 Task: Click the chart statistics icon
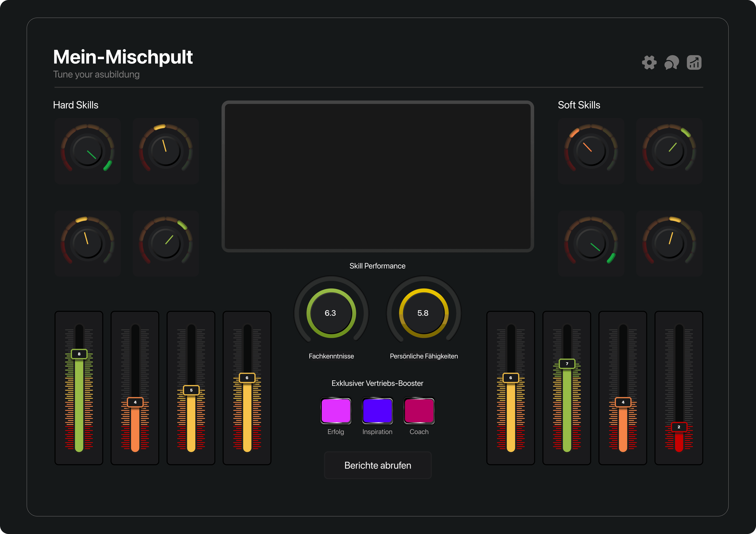pyautogui.click(x=694, y=62)
